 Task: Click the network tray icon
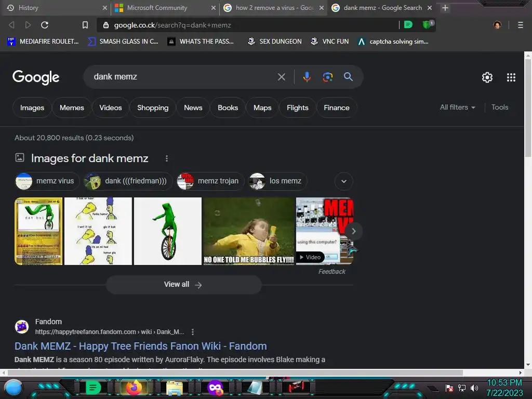[462, 388]
